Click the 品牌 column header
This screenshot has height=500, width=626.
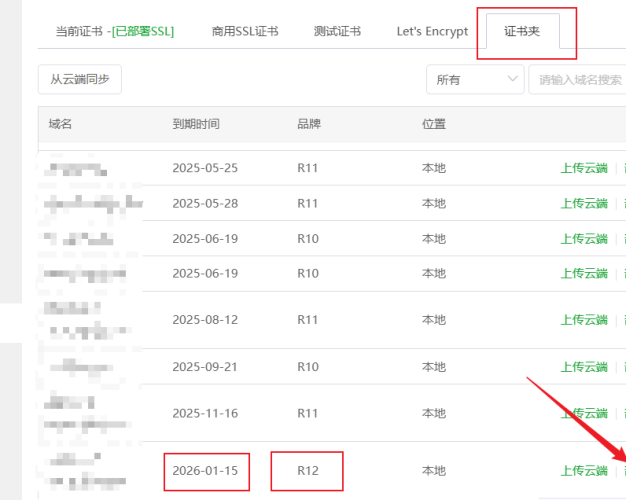click(x=309, y=124)
